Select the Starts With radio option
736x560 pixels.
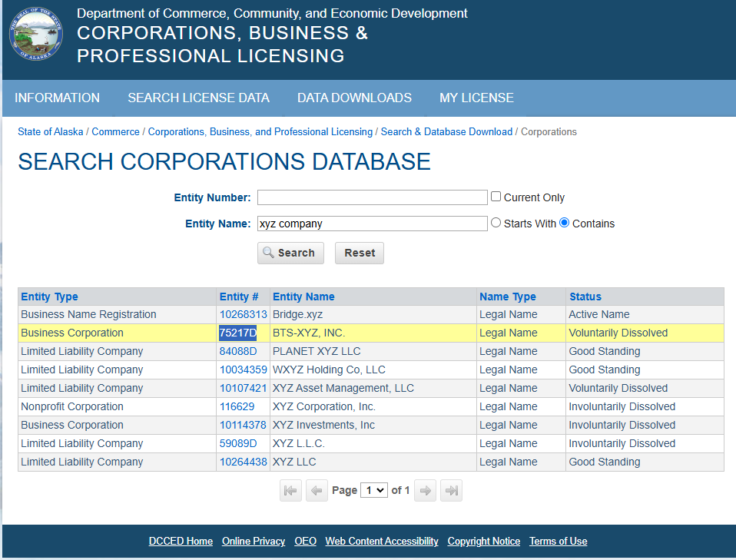[x=496, y=223]
